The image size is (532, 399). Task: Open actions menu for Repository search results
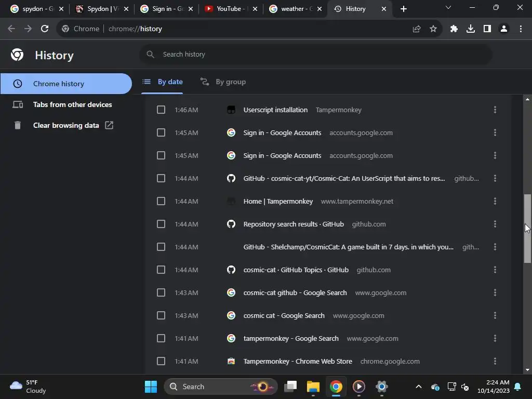click(x=495, y=224)
